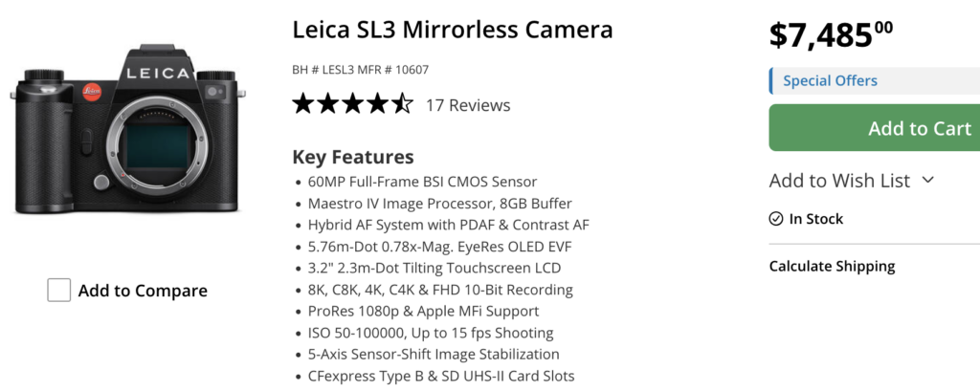Open the 17 Reviews link

click(468, 105)
